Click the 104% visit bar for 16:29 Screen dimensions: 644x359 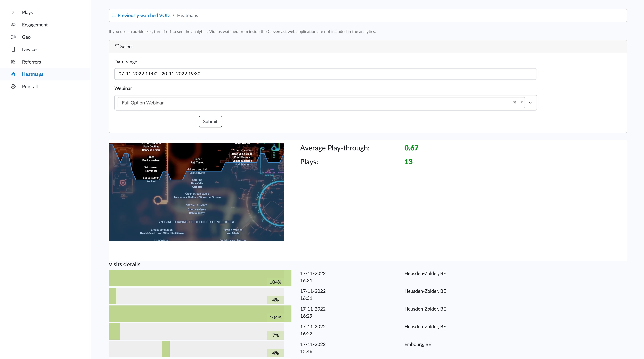click(x=200, y=314)
